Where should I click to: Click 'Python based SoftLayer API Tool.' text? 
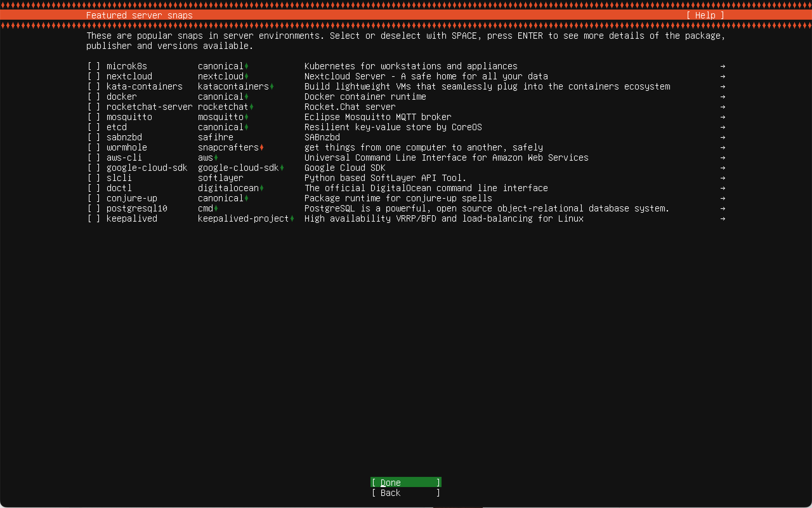385,178
